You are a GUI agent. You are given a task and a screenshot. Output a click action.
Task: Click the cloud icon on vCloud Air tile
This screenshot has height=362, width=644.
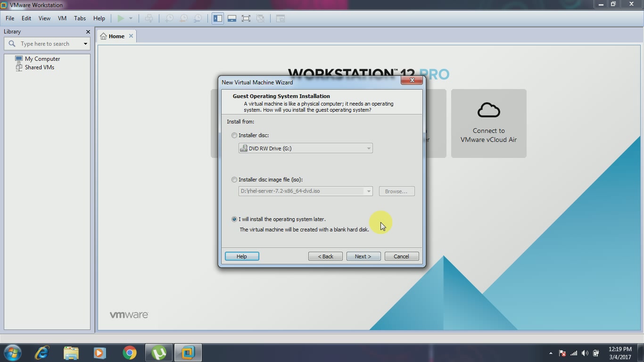[x=488, y=110]
